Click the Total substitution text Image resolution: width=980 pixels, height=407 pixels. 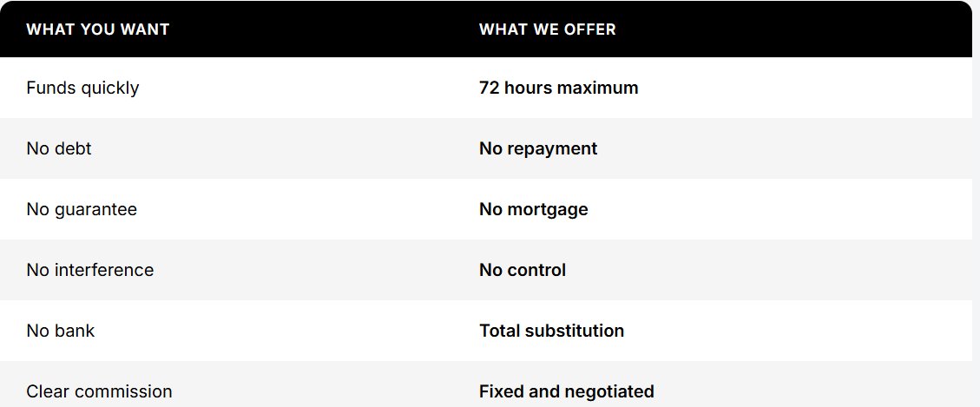552,331
